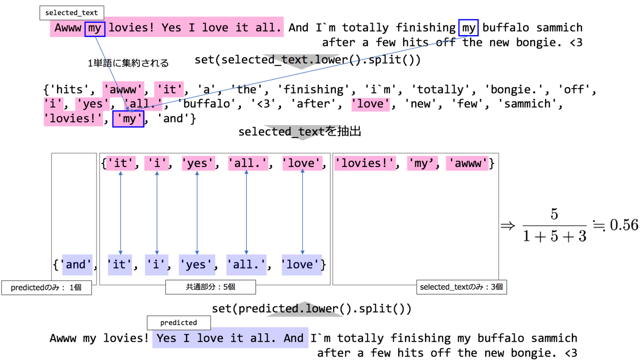Click the result value 0.56
This screenshot has width=644, height=363.
click(624, 225)
